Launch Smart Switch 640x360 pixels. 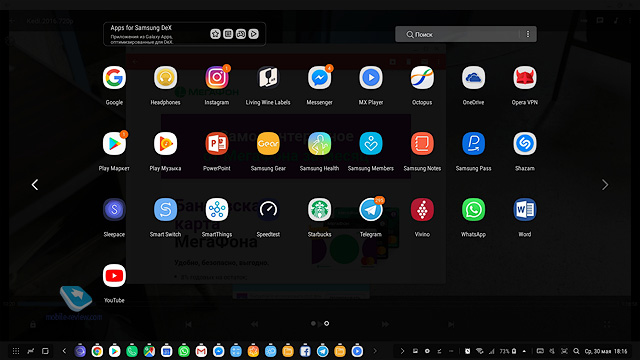point(165,209)
